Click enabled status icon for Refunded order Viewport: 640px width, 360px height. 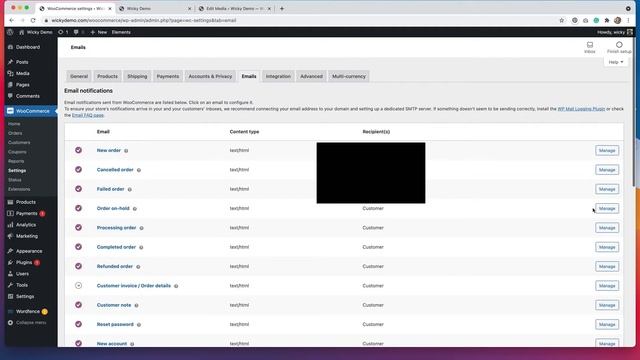[78, 266]
